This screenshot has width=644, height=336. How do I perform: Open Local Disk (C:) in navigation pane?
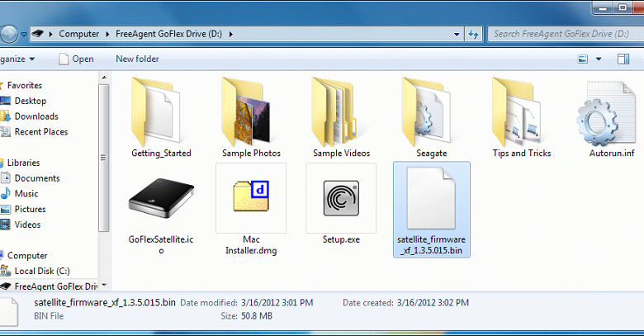click(x=42, y=271)
